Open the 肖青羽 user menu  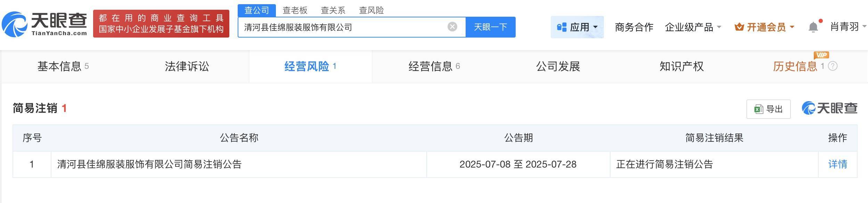pyautogui.click(x=848, y=26)
